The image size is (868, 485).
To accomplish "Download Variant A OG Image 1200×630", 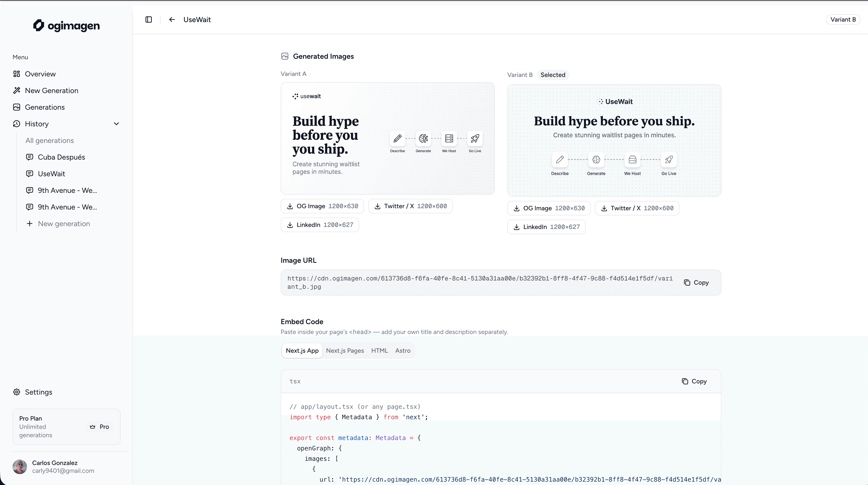I will pyautogui.click(x=322, y=206).
